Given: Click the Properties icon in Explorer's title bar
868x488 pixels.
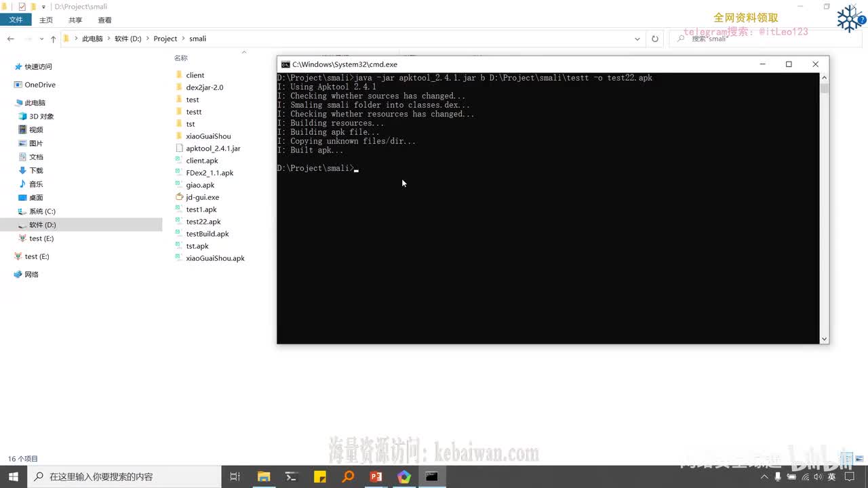Looking at the screenshot, I should pyautogui.click(x=22, y=7).
